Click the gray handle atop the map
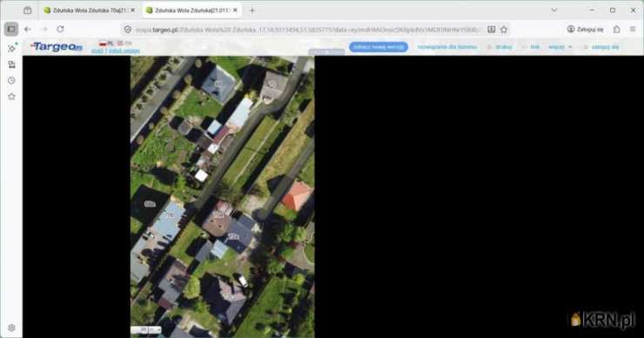644x338 pixels. [x=326, y=52]
